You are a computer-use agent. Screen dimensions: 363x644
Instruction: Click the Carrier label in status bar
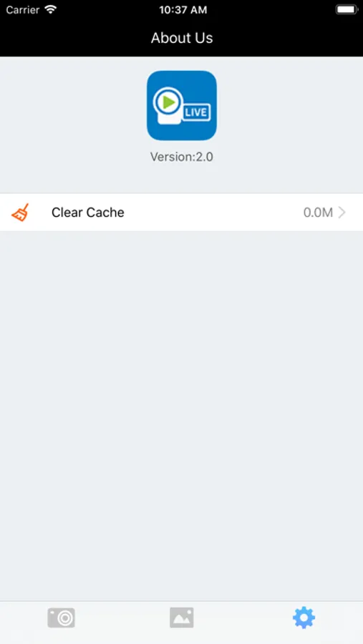[22, 10]
